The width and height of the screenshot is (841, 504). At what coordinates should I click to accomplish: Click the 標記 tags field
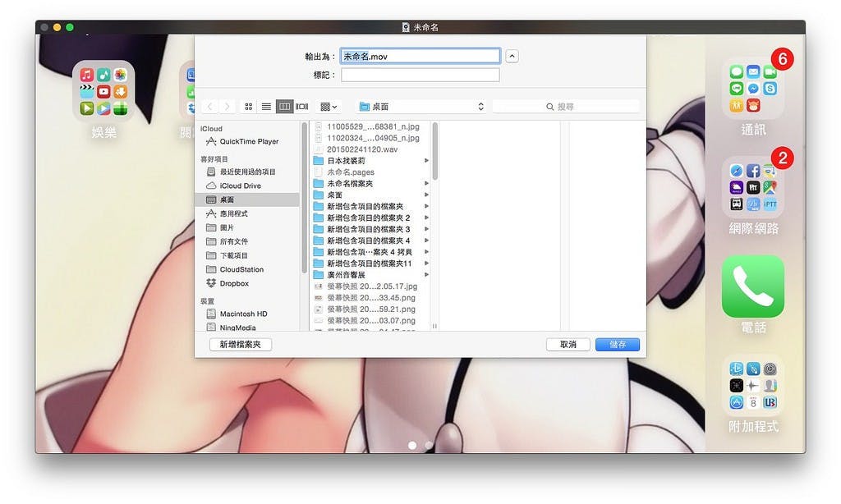coord(420,75)
